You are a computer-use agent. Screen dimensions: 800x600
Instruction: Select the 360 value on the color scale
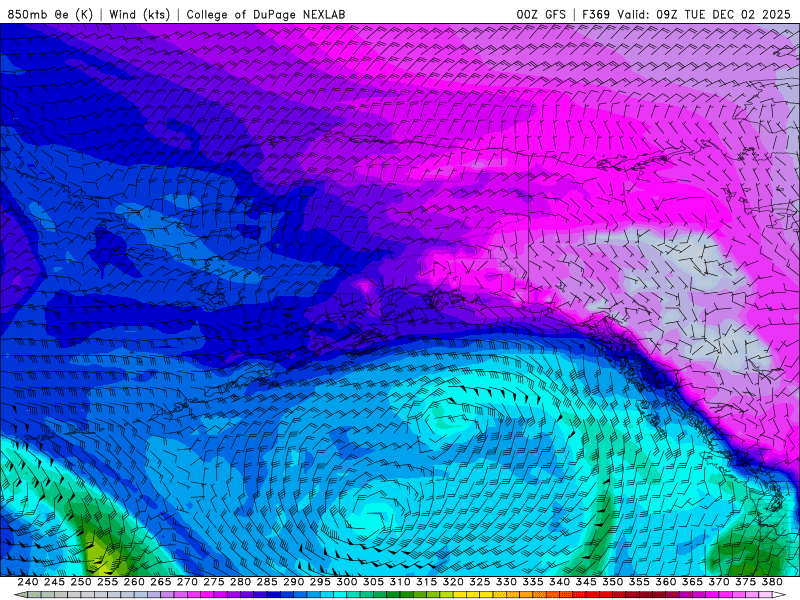point(666,582)
